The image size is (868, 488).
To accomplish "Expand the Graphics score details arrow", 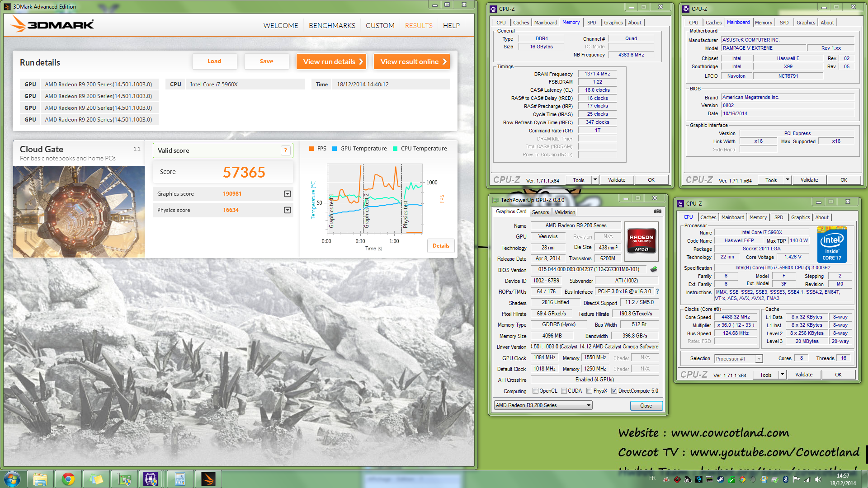I will 287,194.
